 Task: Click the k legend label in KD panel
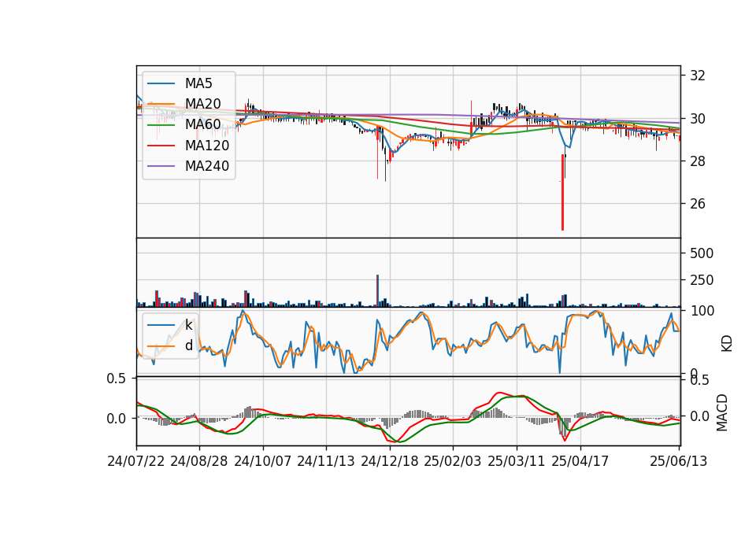coord(188,325)
